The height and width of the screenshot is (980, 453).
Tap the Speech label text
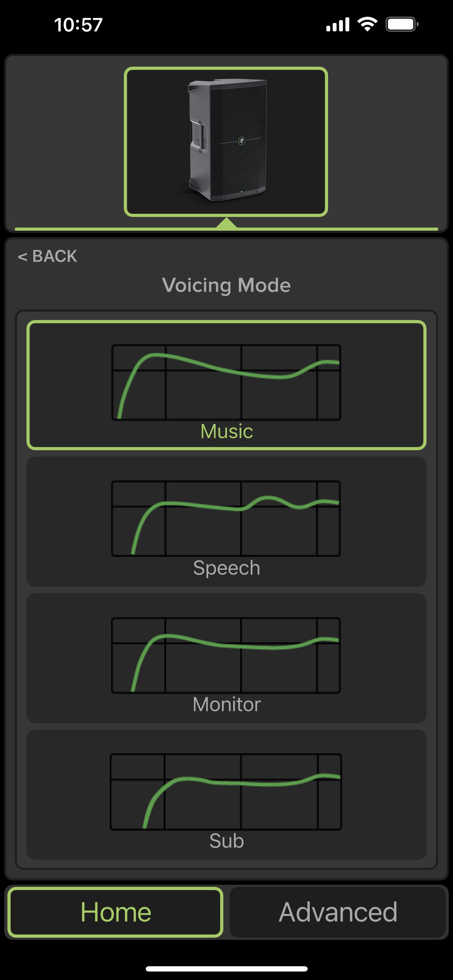(x=227, y=568)
